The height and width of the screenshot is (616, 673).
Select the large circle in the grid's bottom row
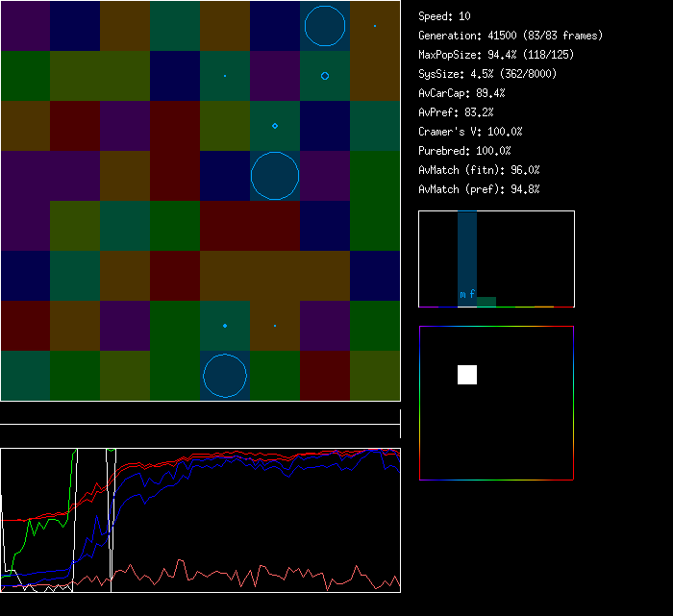tap(225, 376)
